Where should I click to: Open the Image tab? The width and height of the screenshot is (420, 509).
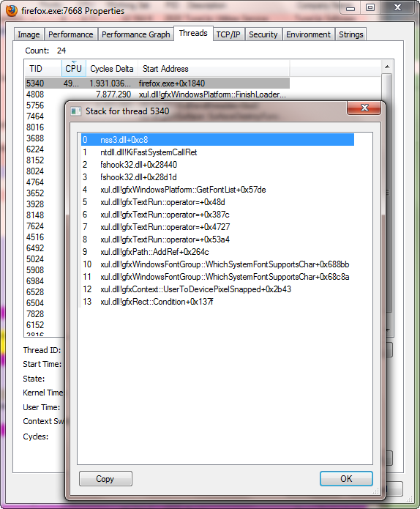tap(29, 34)
